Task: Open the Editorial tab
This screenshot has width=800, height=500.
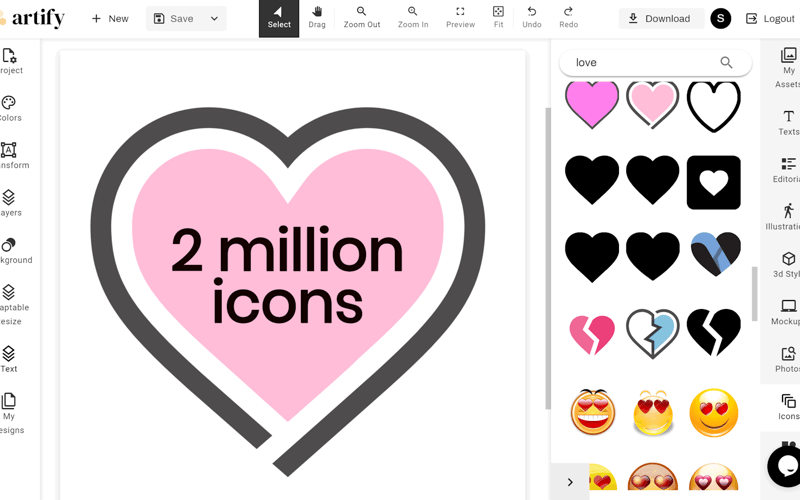Action: tap(787, 170)
